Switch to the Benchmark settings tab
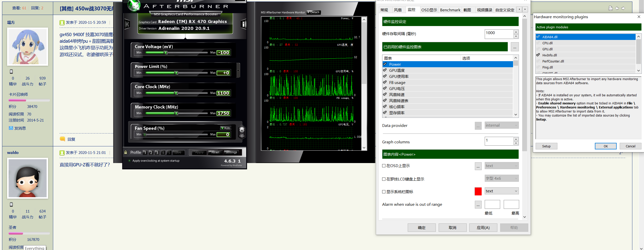Image resolution: width=644 pixels, height=250 pixels. click(x=450, y=10)
